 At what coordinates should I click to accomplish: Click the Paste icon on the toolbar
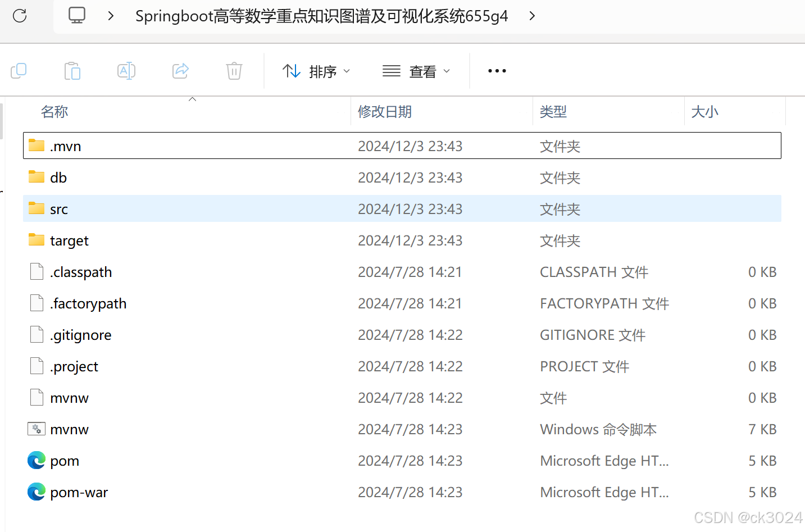(72, 70)
